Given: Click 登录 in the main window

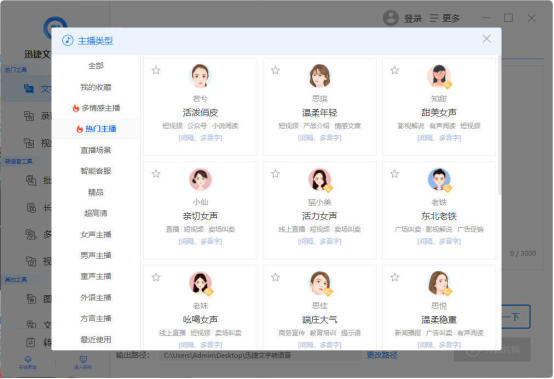Looking at the screenshot, I should (x=413, y=18).
